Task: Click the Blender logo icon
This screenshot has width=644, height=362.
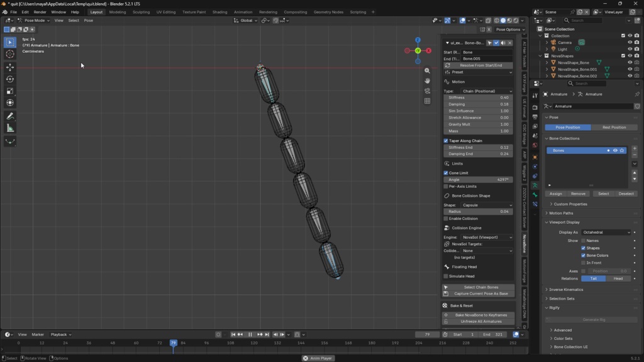Action: tap(5, 12)
